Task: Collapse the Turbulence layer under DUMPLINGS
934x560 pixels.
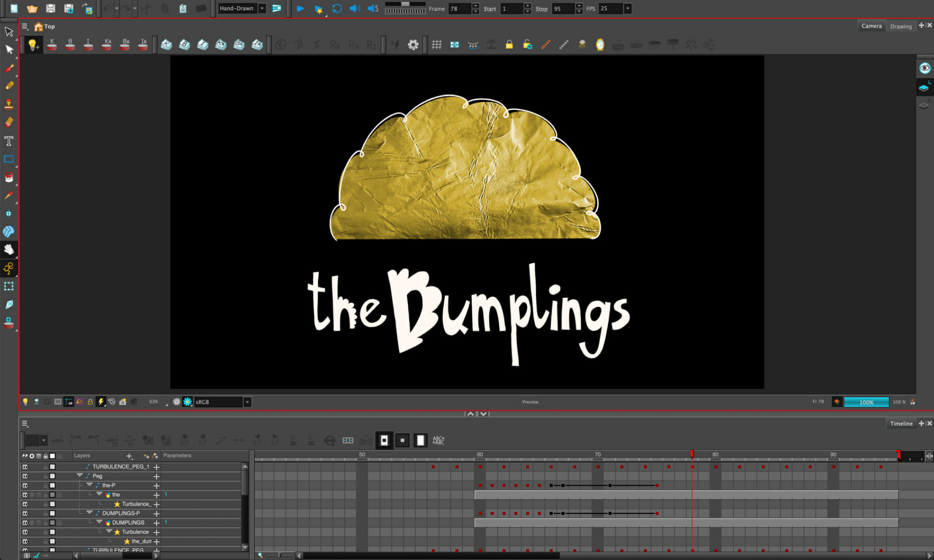Action: (109, 531)
